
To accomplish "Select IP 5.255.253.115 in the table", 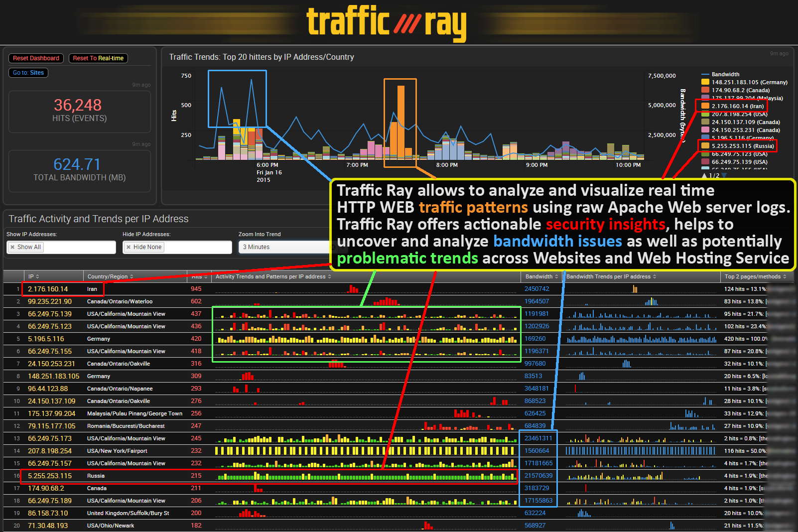I will [x=50, y=476].
